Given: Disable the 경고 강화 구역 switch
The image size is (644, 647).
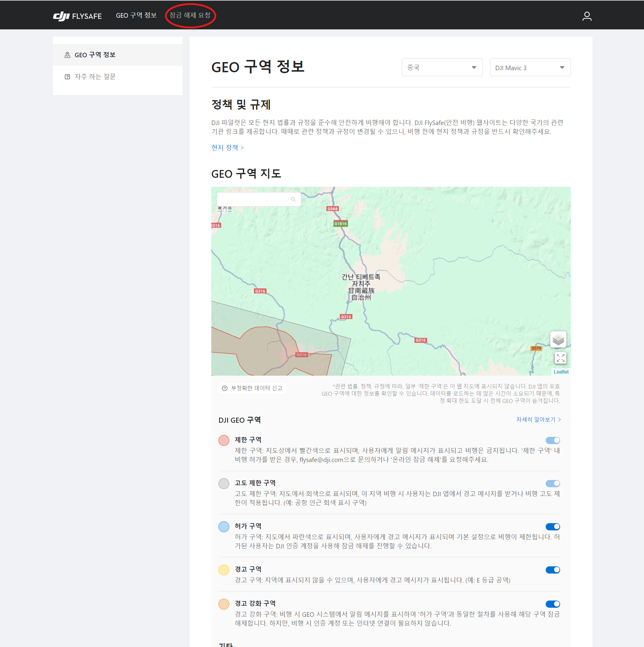Looking at the screenshot, I should (x=552, y=604).
